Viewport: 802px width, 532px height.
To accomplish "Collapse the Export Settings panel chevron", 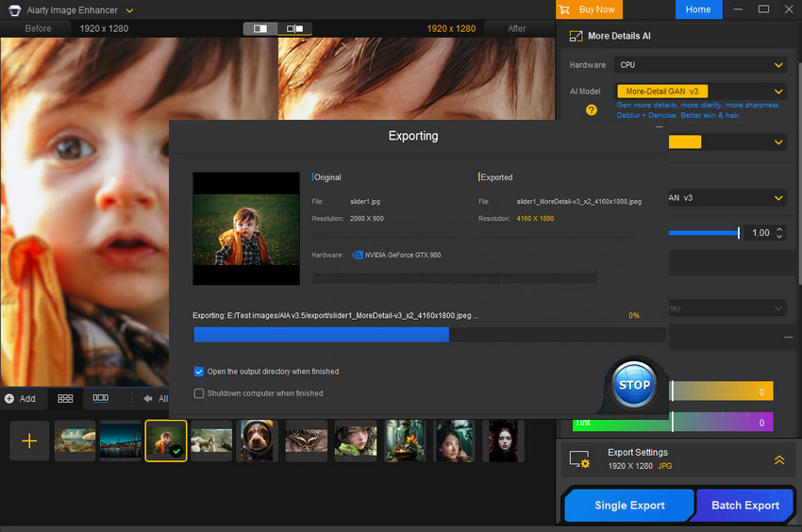I will point(779,460).
